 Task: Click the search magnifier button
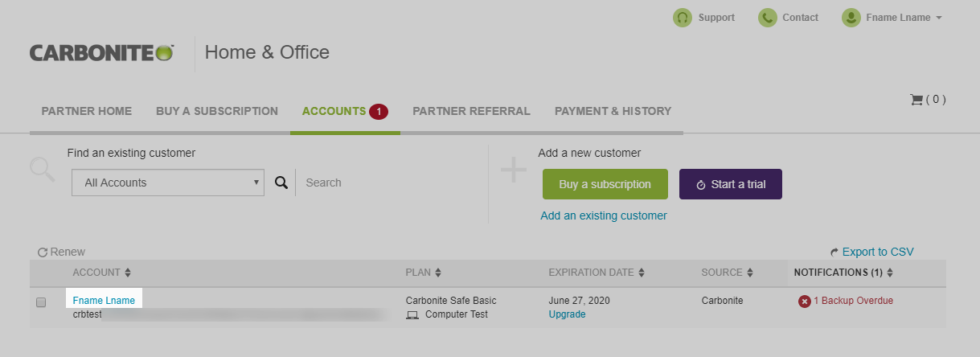281,183
